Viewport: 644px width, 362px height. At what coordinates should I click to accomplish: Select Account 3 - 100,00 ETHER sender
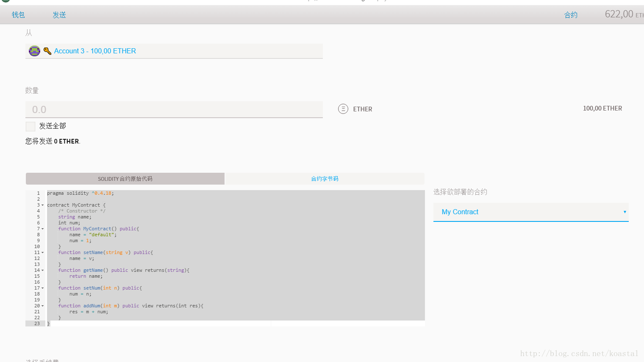coord(174,51)
